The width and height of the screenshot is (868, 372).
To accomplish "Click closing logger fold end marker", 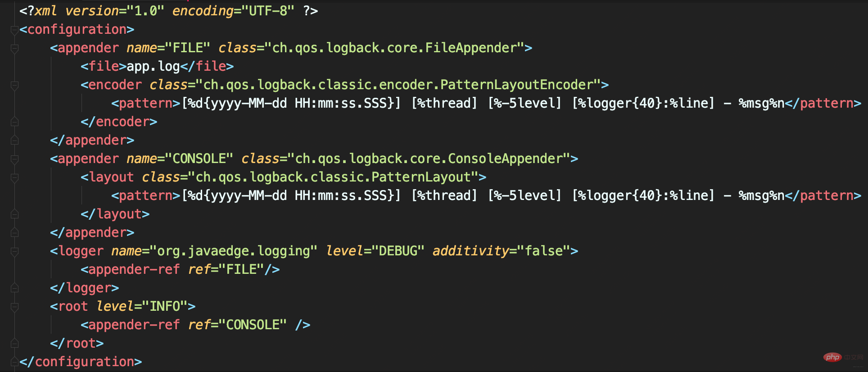I will click(x=14, y=288).
